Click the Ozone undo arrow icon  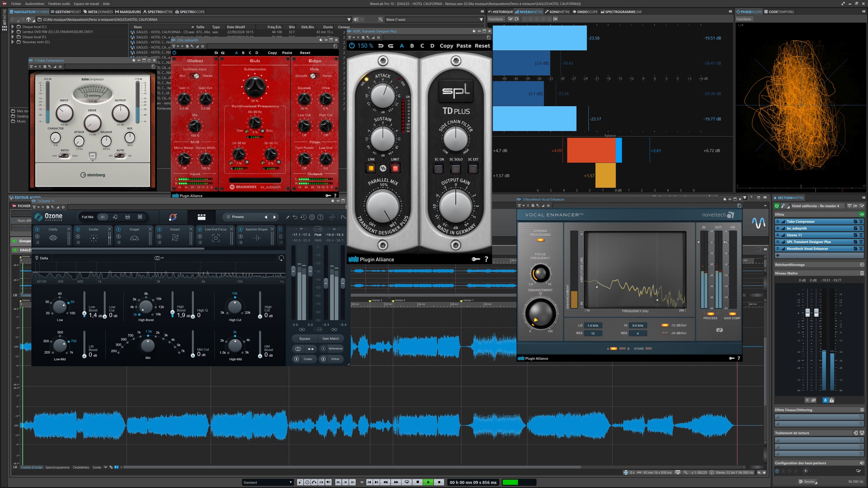click(x=295, y=217)
